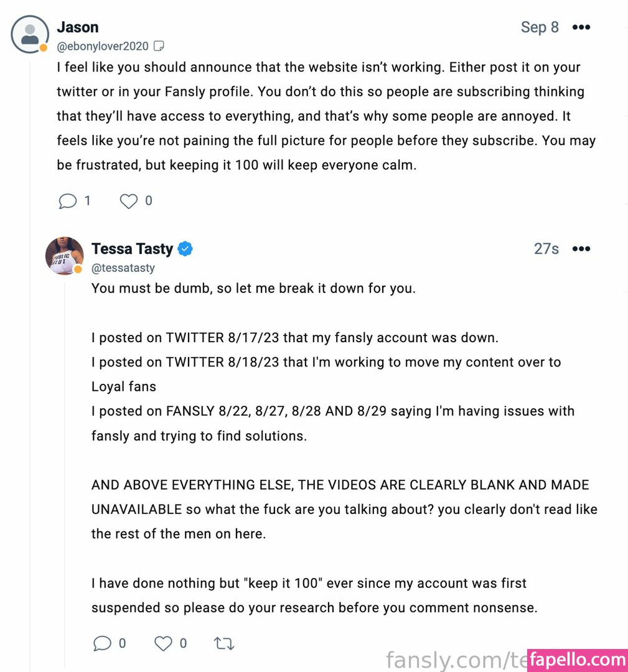Visit the @ebonylover2020 handle
The width and height of the screenshot is (628, 672).
(103, 46)
